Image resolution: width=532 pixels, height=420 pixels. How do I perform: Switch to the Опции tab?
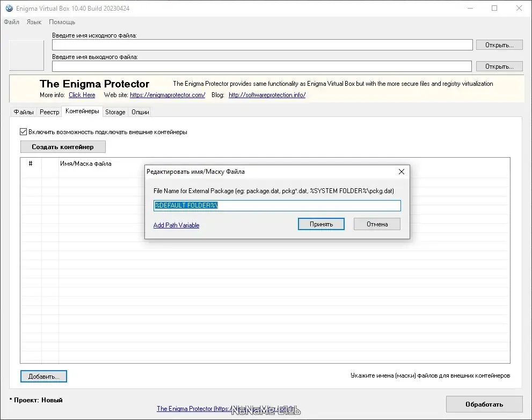pos(140,112)
